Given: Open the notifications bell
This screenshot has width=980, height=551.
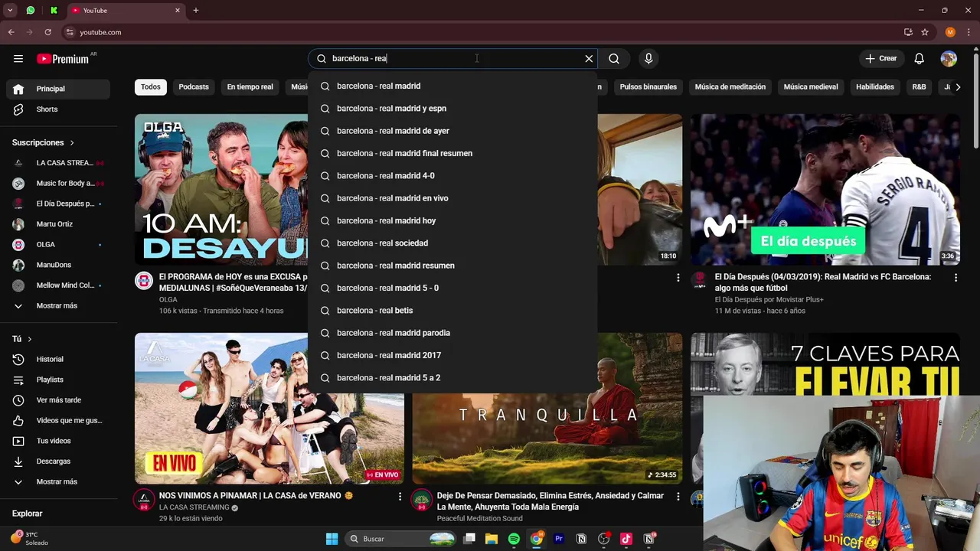Looking at the screenshot, I should point(920,59).
